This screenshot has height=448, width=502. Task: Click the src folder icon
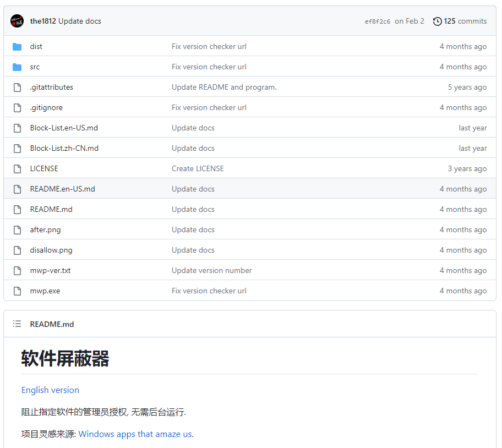[17, 67]
